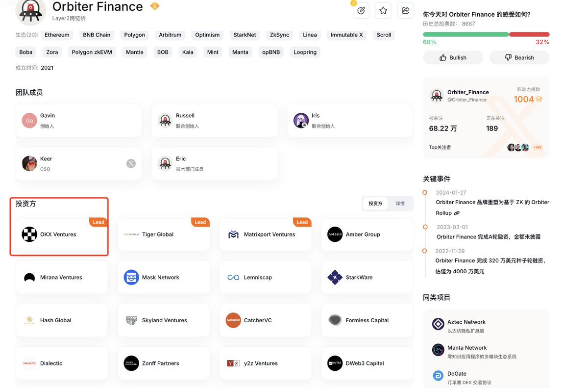Click the Orbiter Finance project logo

coord(31,11)
